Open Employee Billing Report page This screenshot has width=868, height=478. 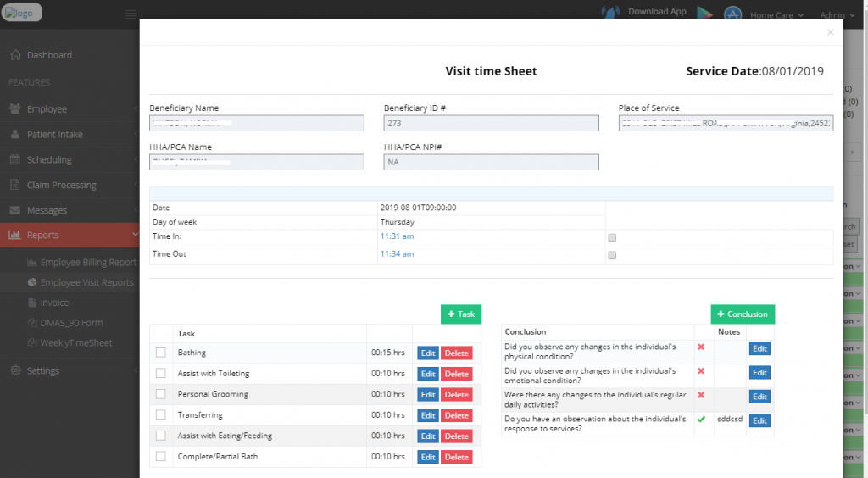88,262
